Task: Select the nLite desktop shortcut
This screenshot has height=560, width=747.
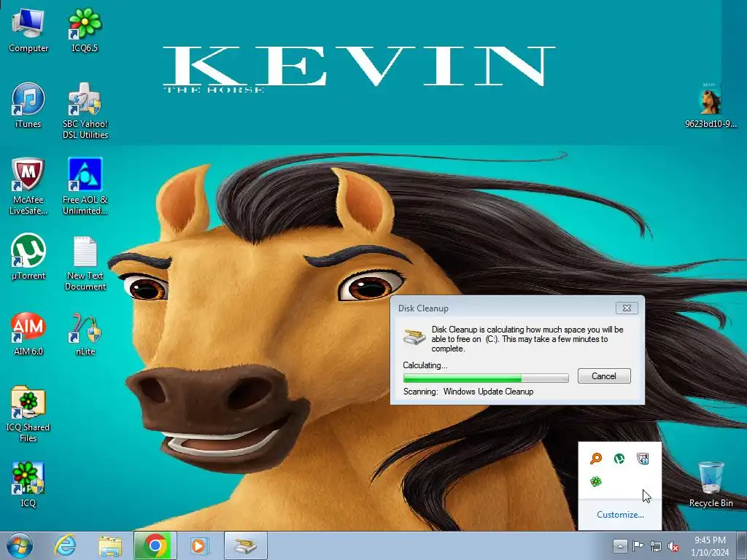Action: pos(85,333)
